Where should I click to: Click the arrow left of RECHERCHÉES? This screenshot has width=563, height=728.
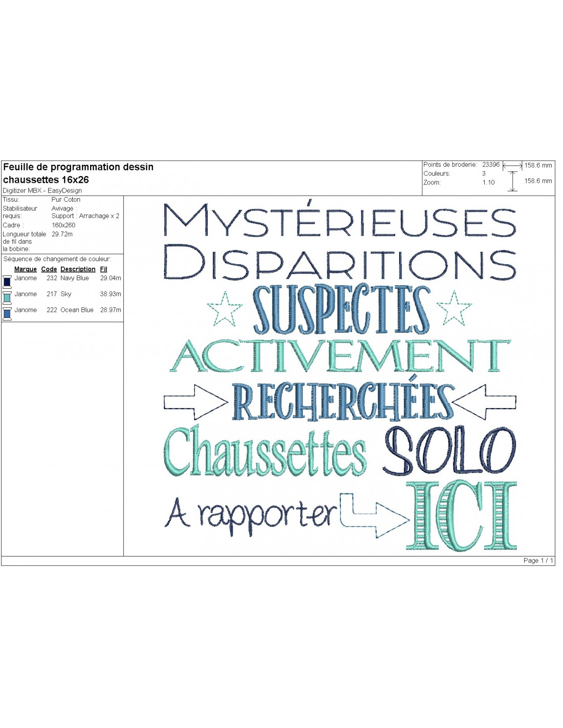(x=196, y=402)
